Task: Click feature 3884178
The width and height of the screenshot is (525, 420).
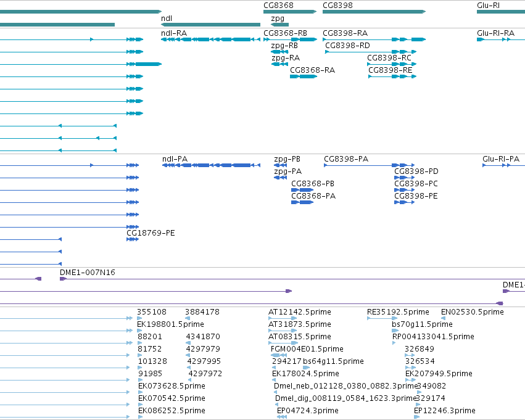Action: click(x=202, y=312)
